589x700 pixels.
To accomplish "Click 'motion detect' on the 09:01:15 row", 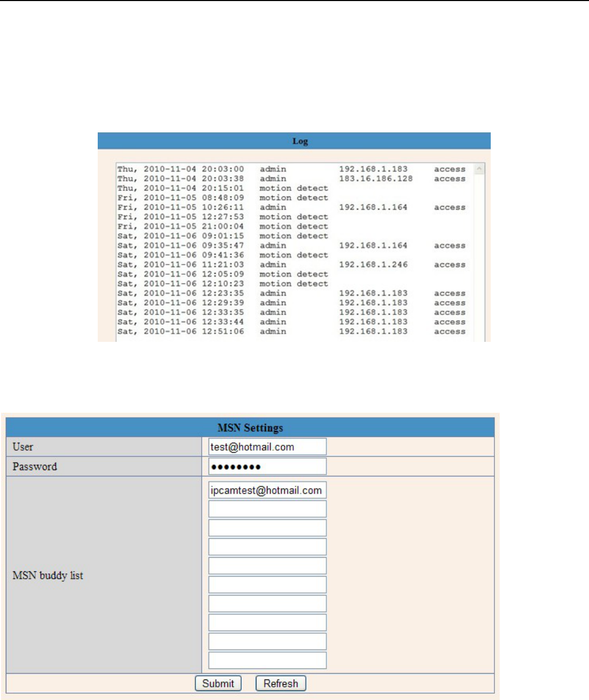I will (x=294, y=236).
